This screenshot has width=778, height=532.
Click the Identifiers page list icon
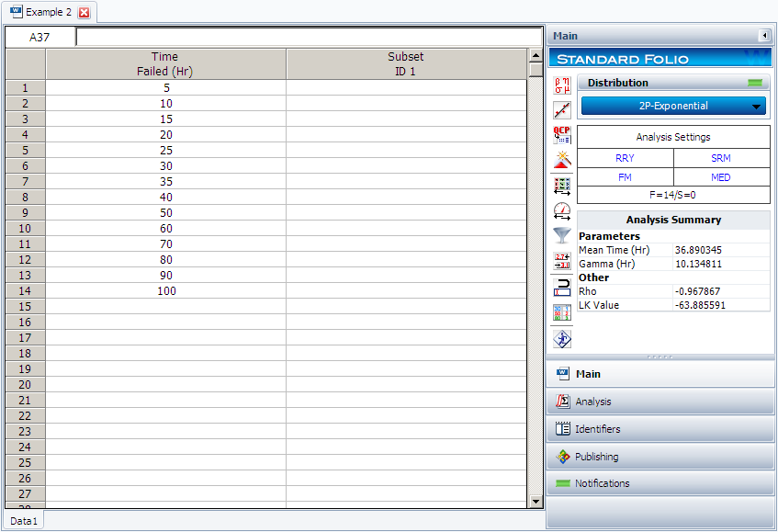(x=563, y=429)
